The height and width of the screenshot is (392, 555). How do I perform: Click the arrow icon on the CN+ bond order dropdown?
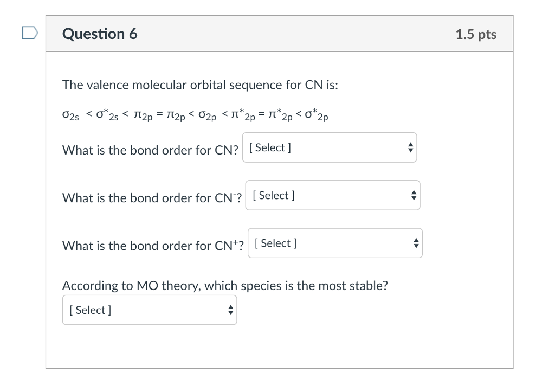tap(416, 243)
